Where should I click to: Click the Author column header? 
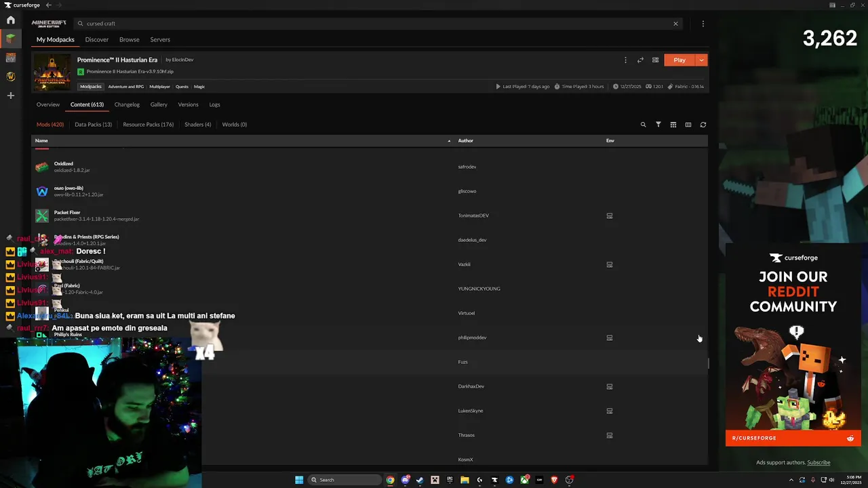click(x=466, y=141)
